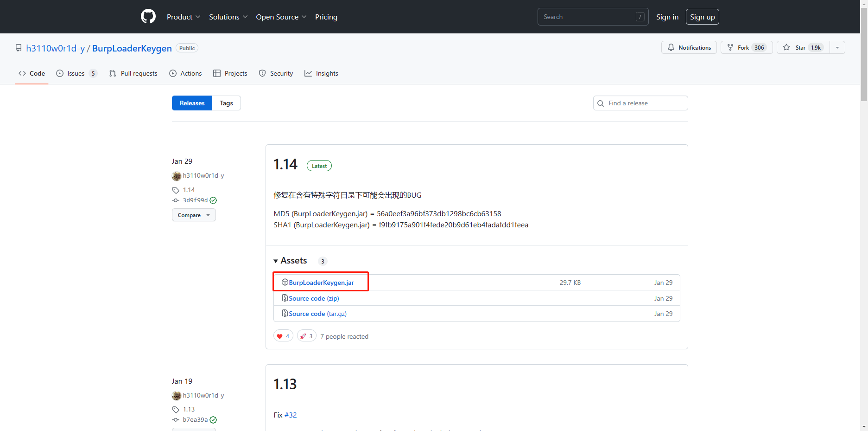The height and width of the screenshot is (431, 868).
Task: Click the scrollbar up arrow
Action: (864, 3)
